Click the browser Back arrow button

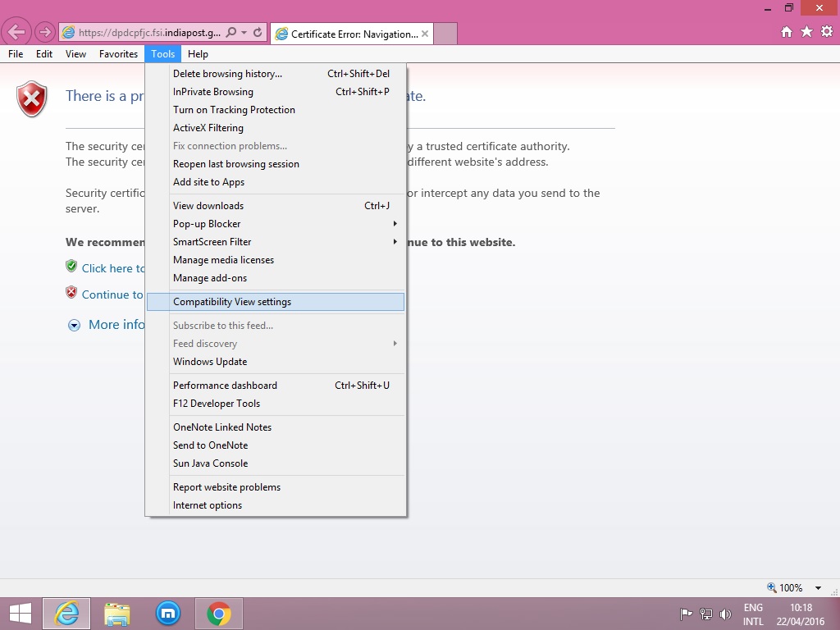point(16,33)
